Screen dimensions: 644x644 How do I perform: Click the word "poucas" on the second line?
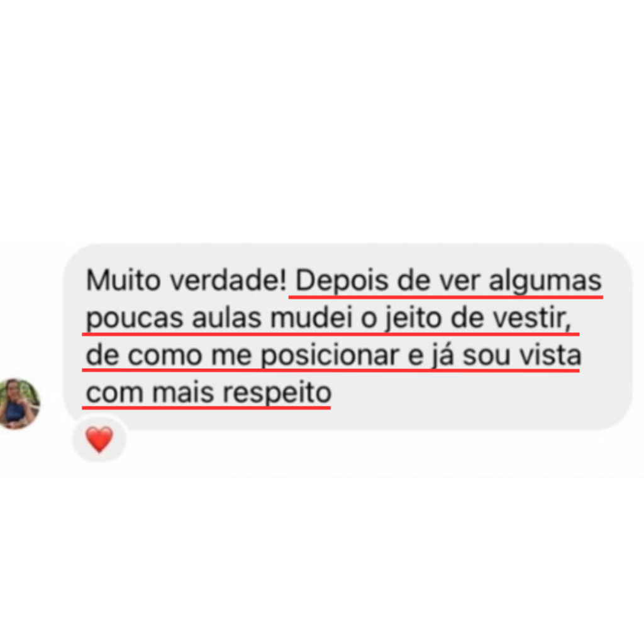135,319
